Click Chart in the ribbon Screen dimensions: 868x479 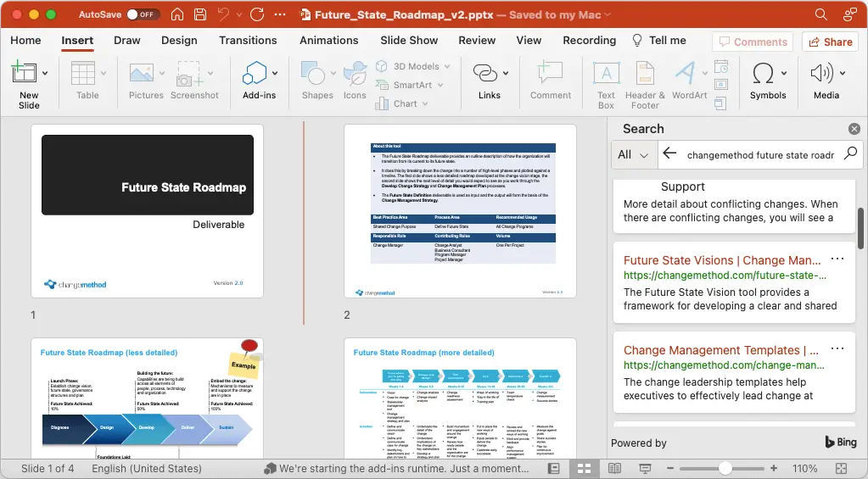(402, 103)
